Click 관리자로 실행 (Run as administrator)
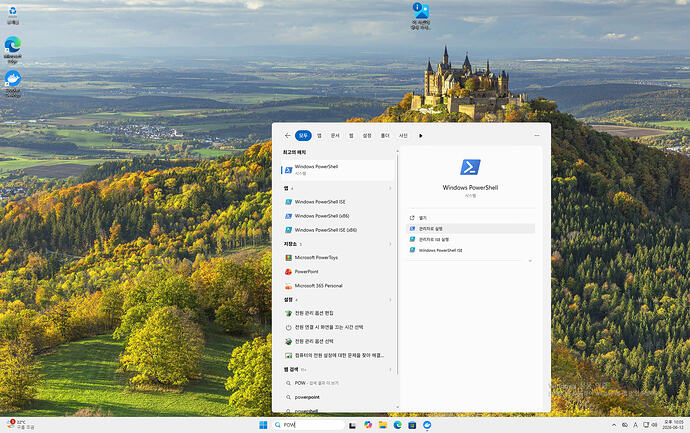690x433 pixels. pos(470,228)
